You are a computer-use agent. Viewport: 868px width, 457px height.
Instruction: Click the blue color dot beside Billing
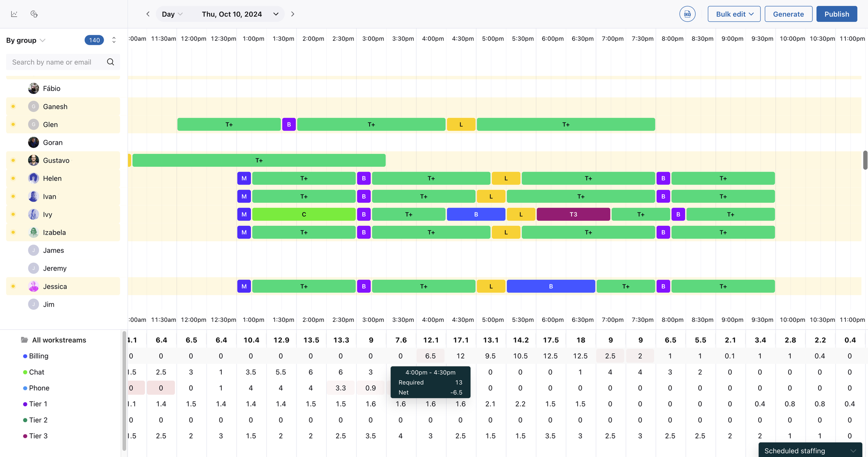pos(25,356)
